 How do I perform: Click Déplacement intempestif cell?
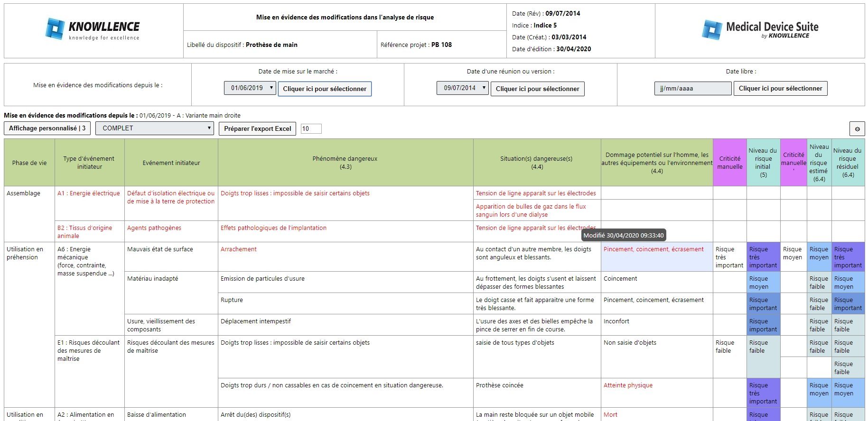coord(345,325)
